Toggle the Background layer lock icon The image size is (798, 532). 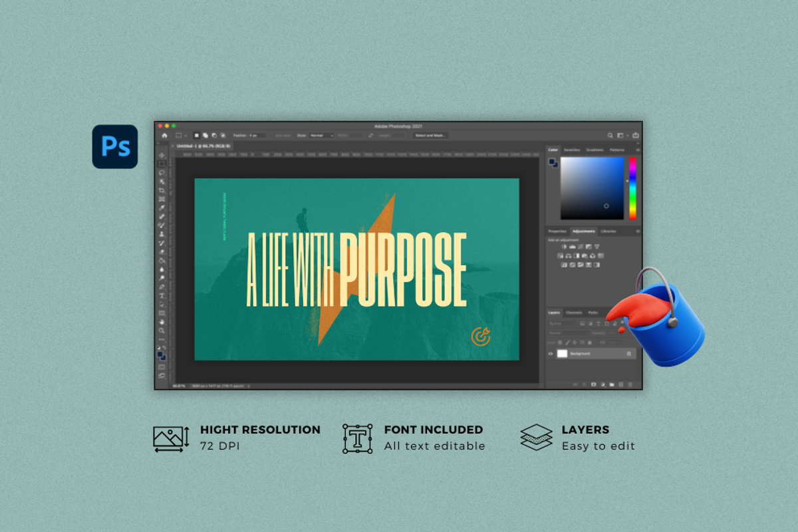coord(629,354)
